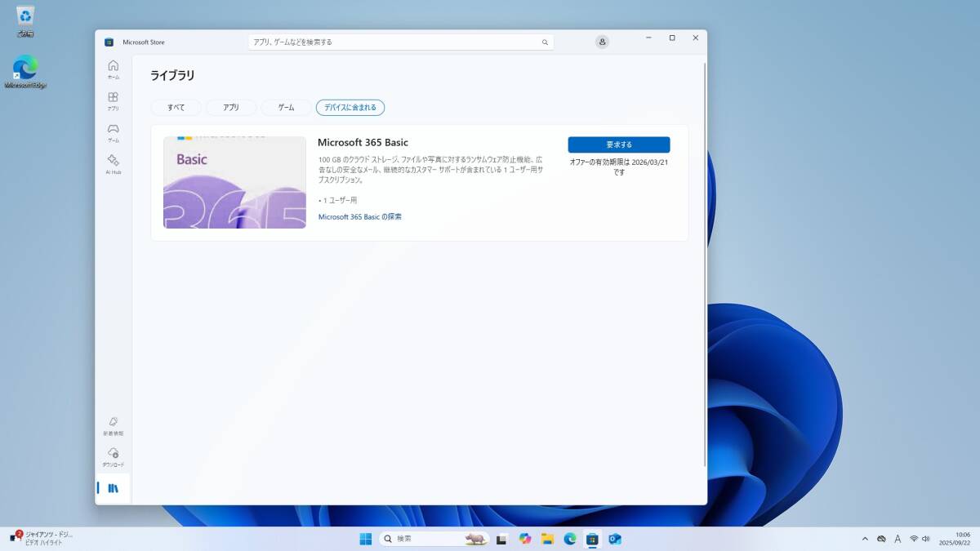View 新着情報 via the bell sidebar icon
Screen dimensions: 980x551
tap(114, 424)
